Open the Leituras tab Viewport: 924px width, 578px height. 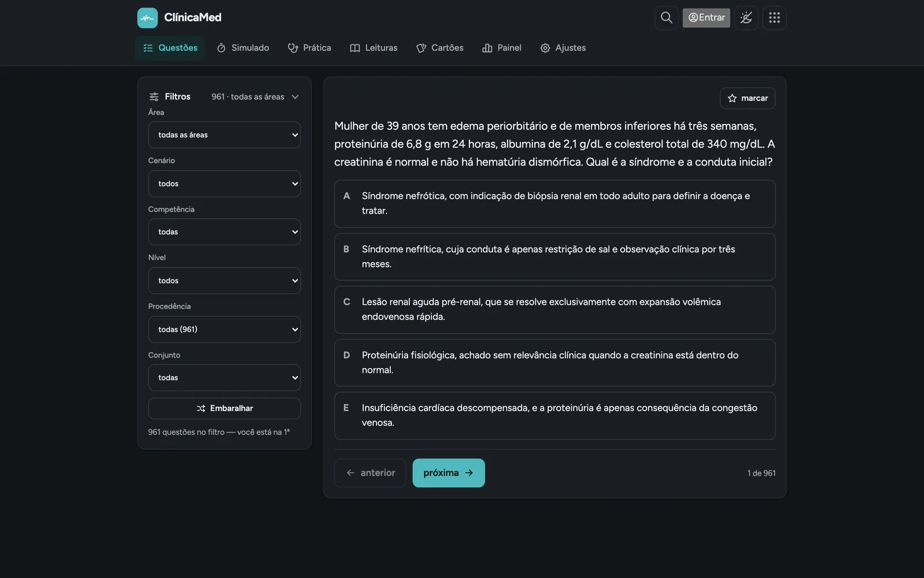pyautogui.click(x=374, y=48)
